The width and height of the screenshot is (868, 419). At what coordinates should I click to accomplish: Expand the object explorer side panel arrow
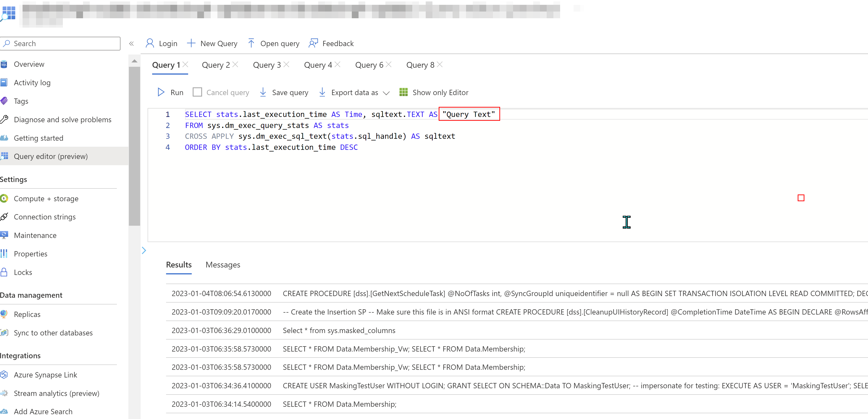pos(144,250)
